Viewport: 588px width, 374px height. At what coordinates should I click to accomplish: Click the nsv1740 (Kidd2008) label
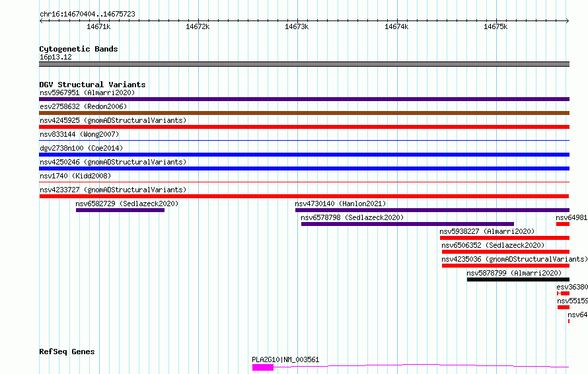click(x=75, y=176)
